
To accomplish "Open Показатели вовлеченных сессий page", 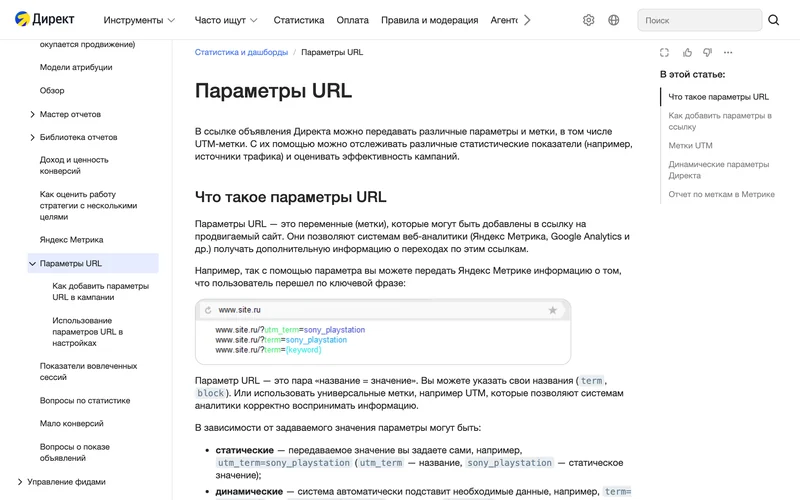I will tap(88, 371).
